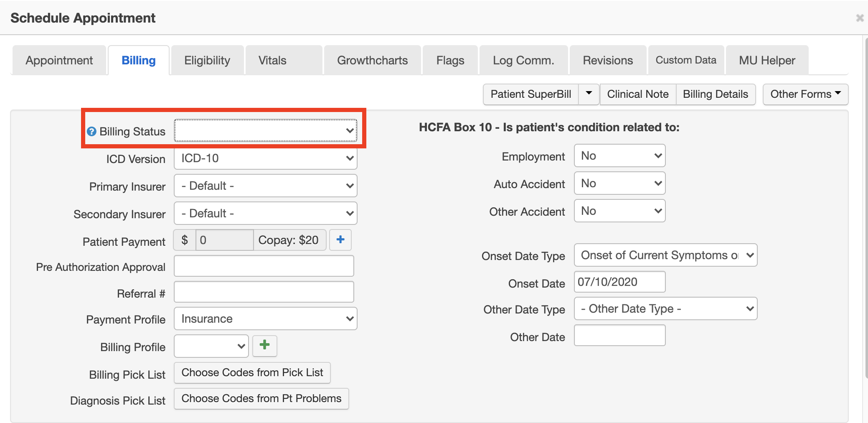Click the Referral # input field
868x423 pixels.
(264, 292)
